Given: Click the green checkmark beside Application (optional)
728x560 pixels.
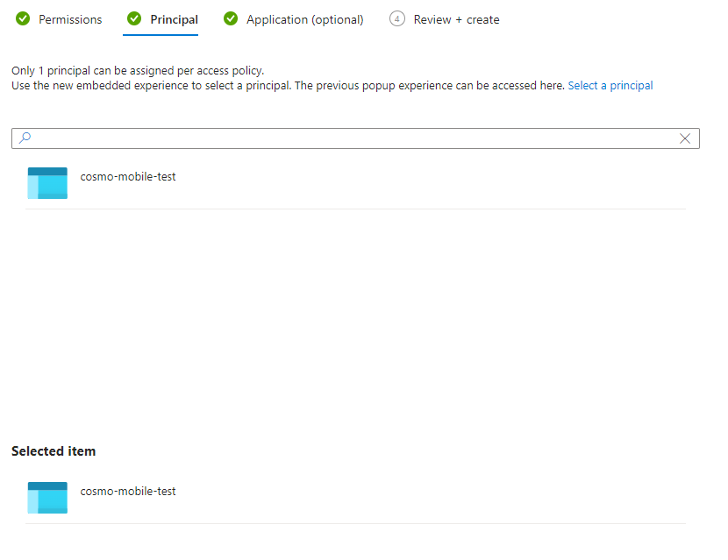Looking at the screenshot, I should point(231,19).
